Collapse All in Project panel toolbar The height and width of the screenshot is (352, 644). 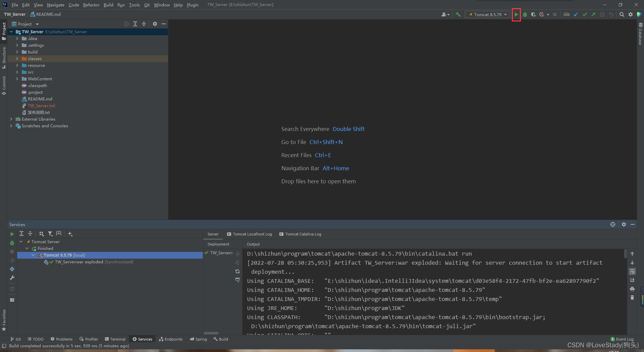click(144, 24)
